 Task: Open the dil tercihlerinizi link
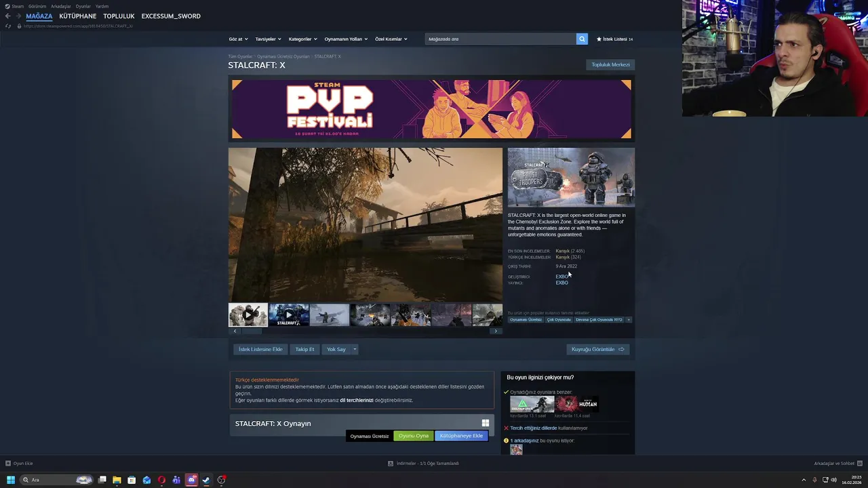coord(357,401)
